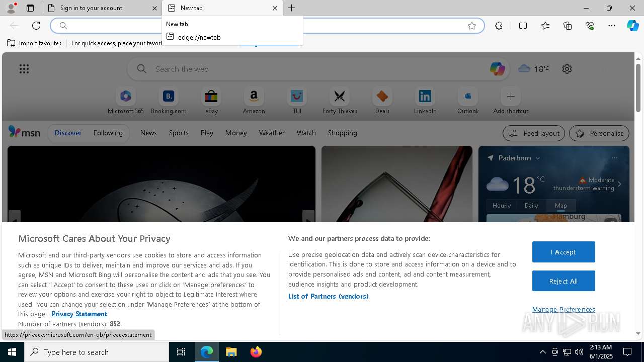Open weather 18°C indicator

click(533, 69)
